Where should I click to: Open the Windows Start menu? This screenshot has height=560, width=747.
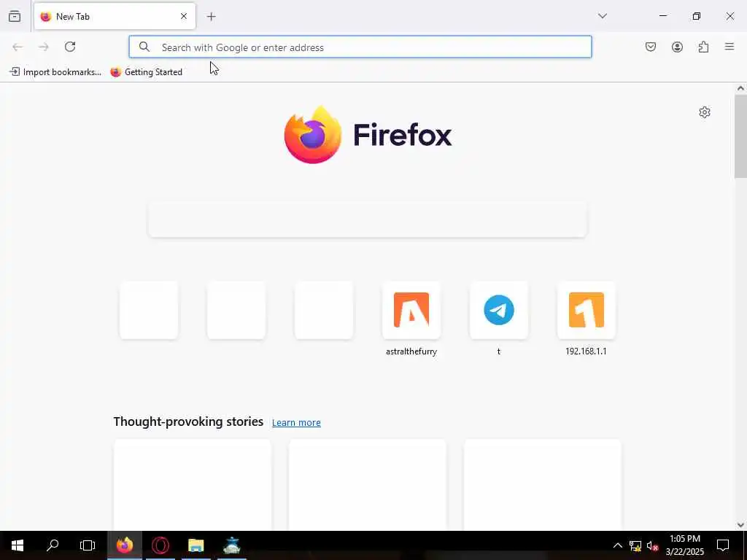pyautogui.click(x=18, y=545)
